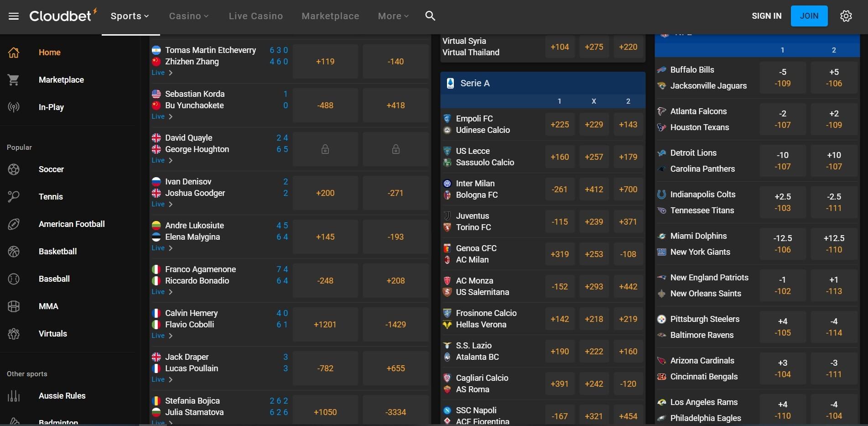The image size is (868, 426).
Task: Click the Baseball icon
Action: click(14, 279)
